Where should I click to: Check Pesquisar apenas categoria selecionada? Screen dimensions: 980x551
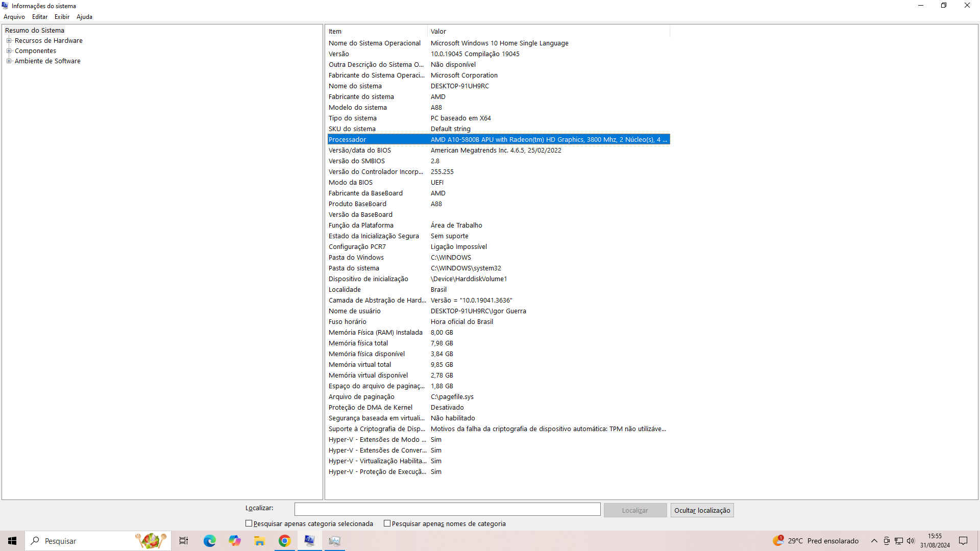[x=249, y=523]
